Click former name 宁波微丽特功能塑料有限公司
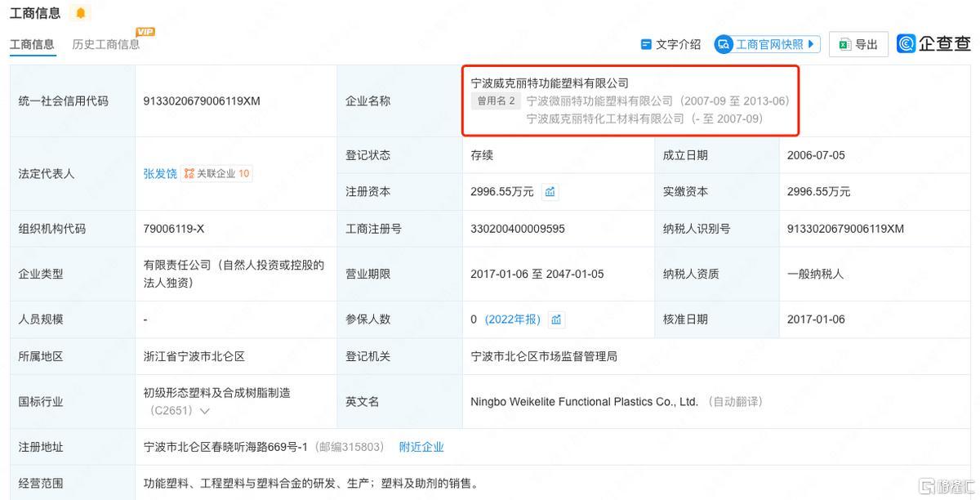 pos(599,101)
